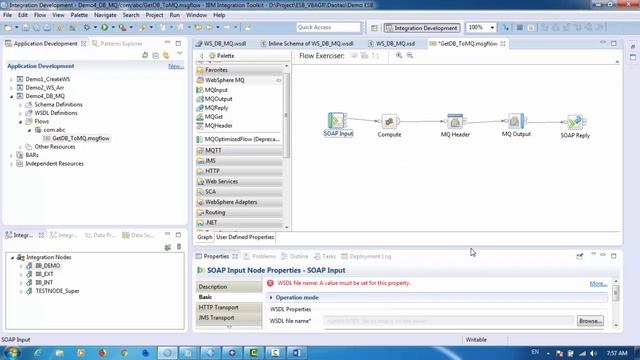Expand the Operation mode section
Image resolution: width=640 pixels, height=360 pixels.
tap(271, 298)
